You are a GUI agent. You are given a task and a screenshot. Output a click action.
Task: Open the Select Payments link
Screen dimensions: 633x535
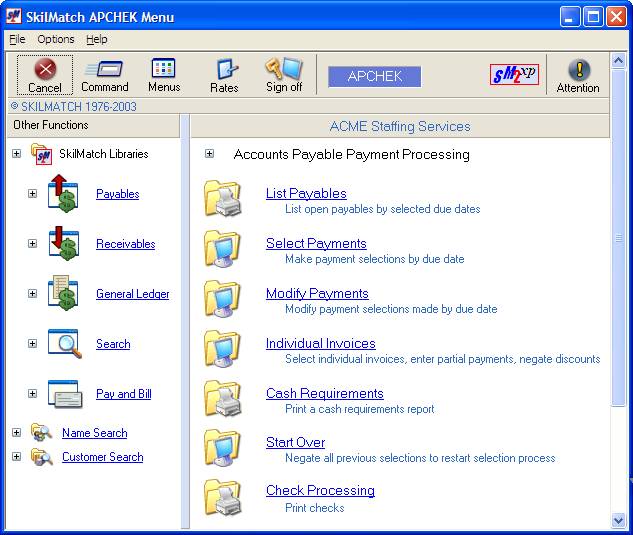pyautogui.click(x=316, y=243)
